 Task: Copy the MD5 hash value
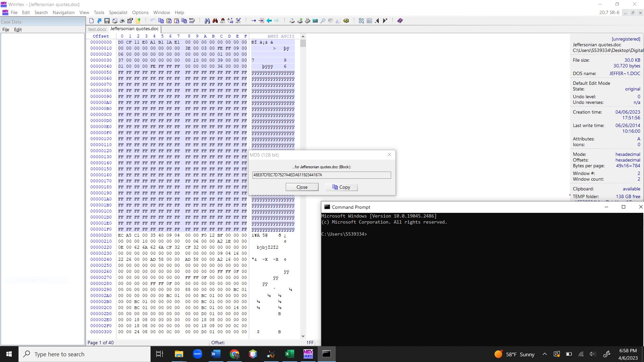[x=341, y=187]
